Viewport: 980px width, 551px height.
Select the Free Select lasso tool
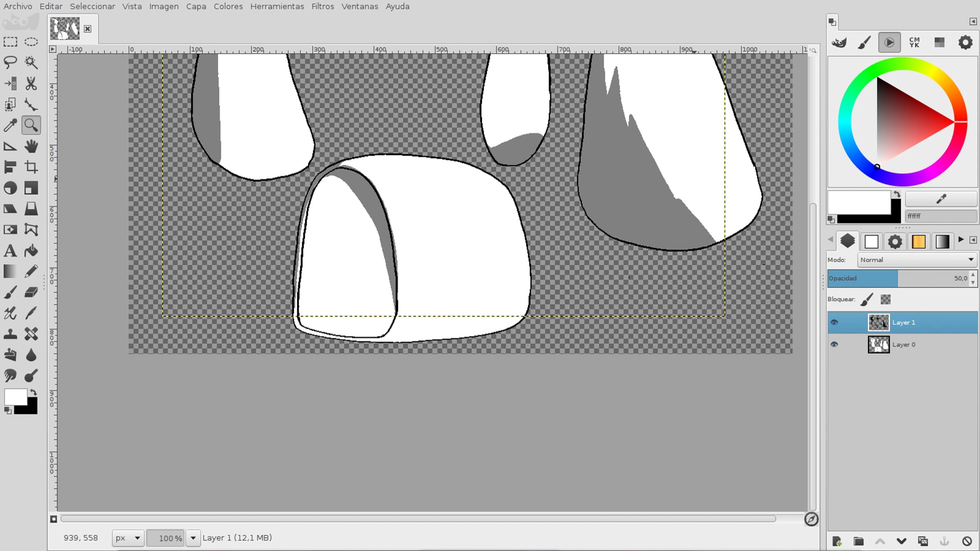10,62
